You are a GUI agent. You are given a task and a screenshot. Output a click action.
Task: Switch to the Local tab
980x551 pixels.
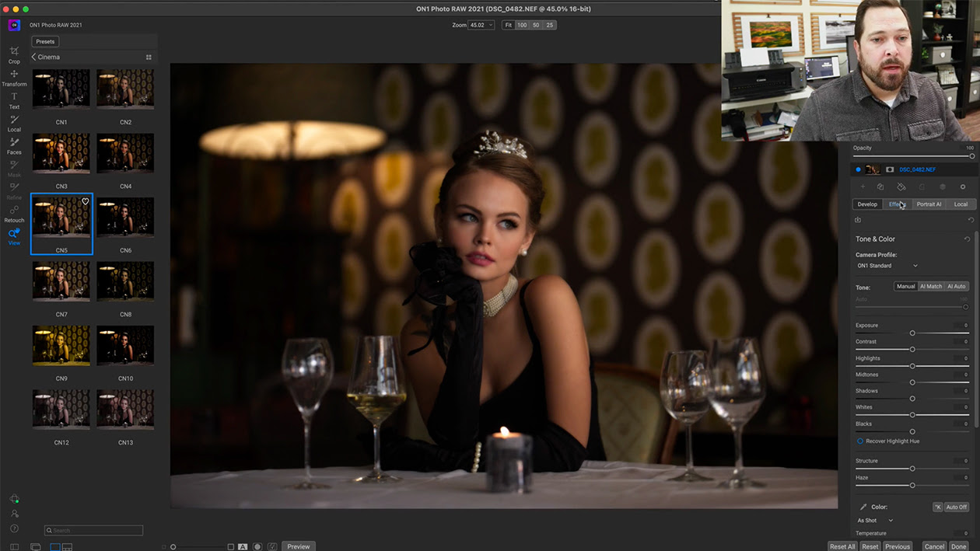(x=961, y=204)
